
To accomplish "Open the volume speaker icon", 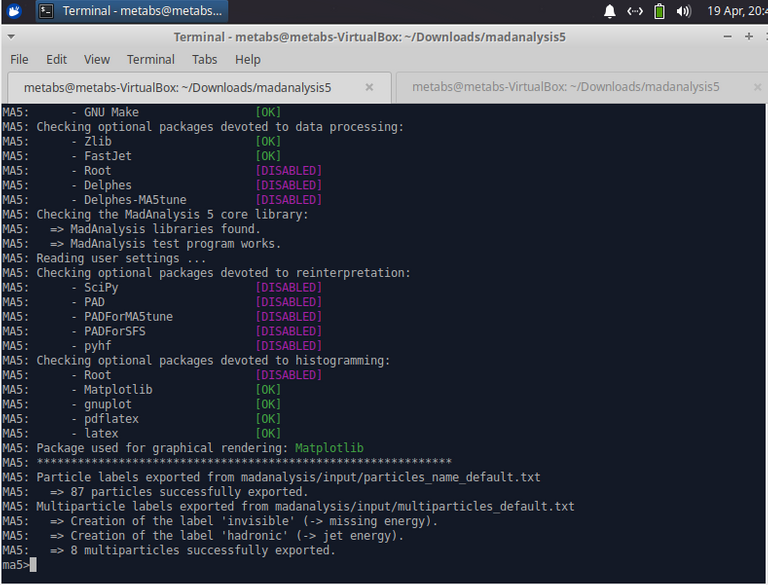I will pyautogui.click(x=683, y=11).
